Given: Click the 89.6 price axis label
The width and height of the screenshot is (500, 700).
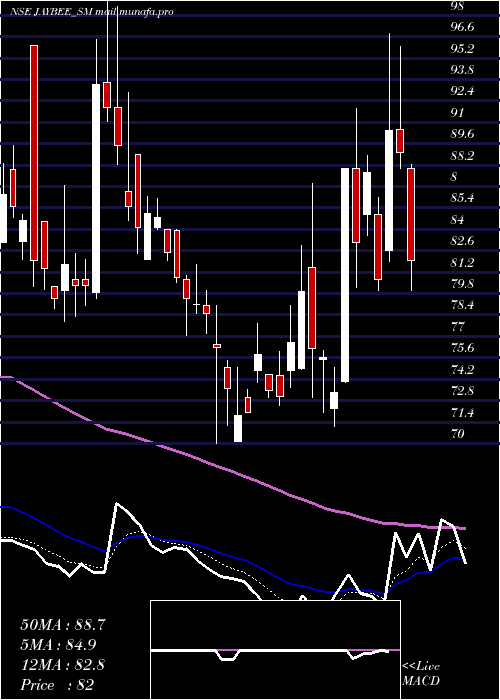Looking at the screenshot, I should [x=462, y=134].
